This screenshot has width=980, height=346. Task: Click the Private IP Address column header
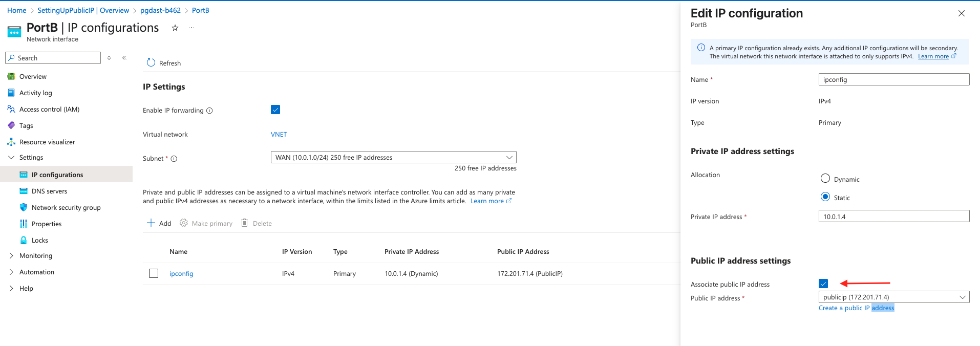pyautogui.click(x=412, y=252)
